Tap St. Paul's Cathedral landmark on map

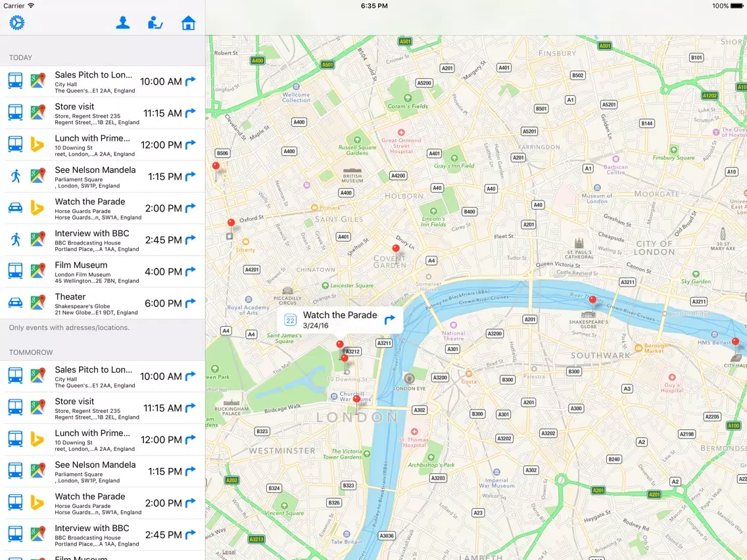click(x=579, y=248)
